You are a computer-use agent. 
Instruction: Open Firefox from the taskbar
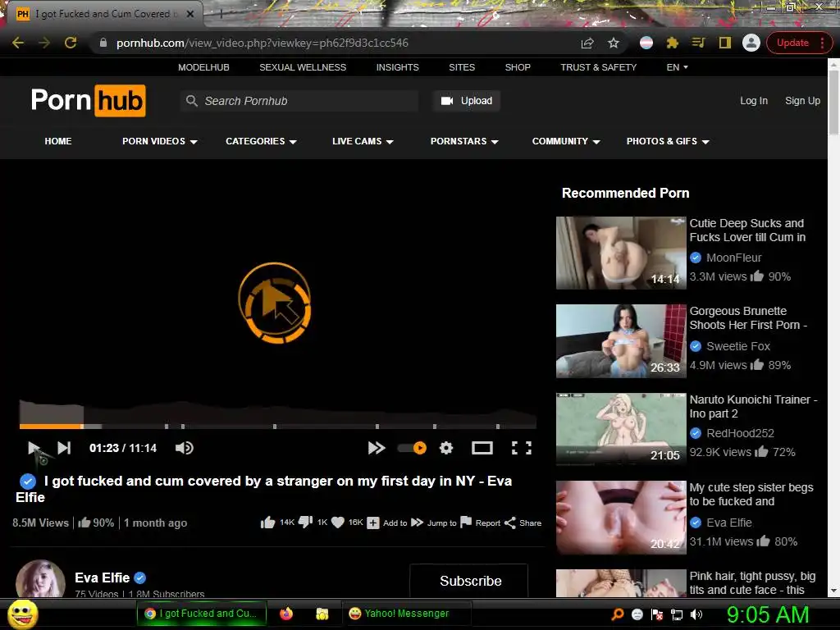click(x=286, y=614)
